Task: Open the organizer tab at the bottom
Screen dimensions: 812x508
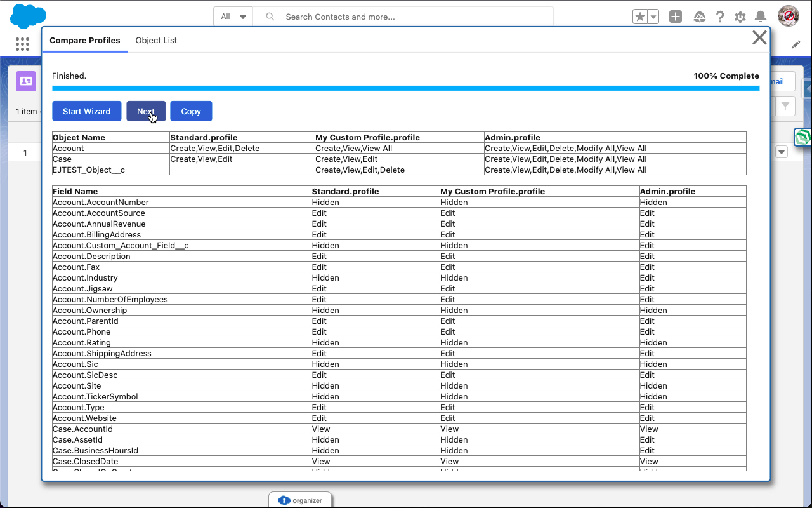Action: click(x=301, y=500)
